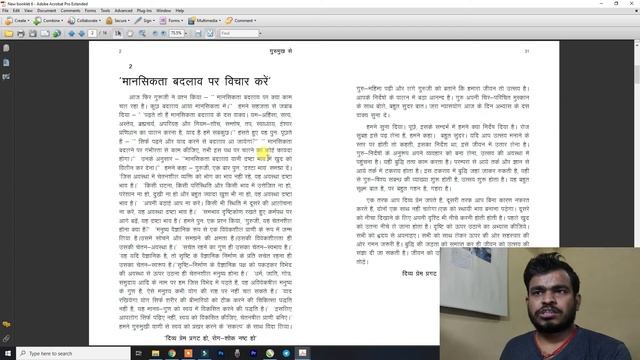Choose the Hand pan tool
The image size is (640, 360).
130,33
